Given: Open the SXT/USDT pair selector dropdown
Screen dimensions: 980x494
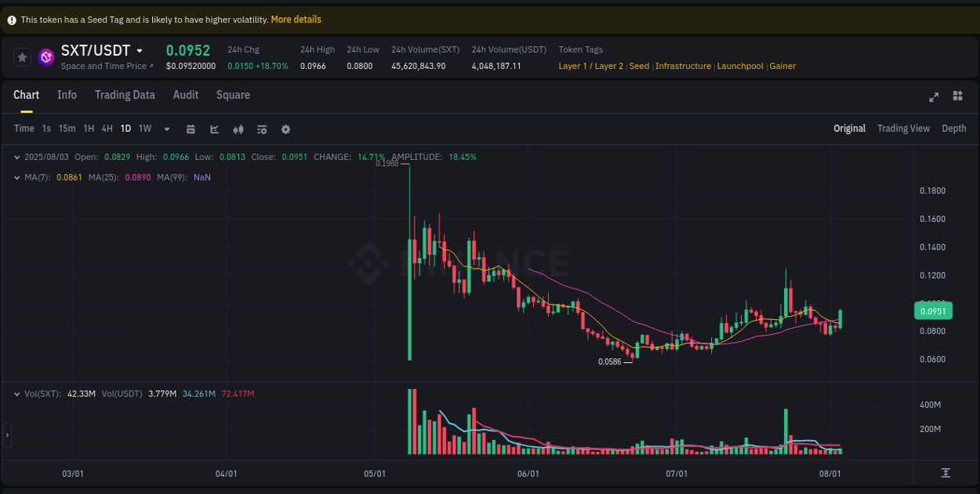Looking at the screenshot, I should pyautogui.click(x=139, y=50).
